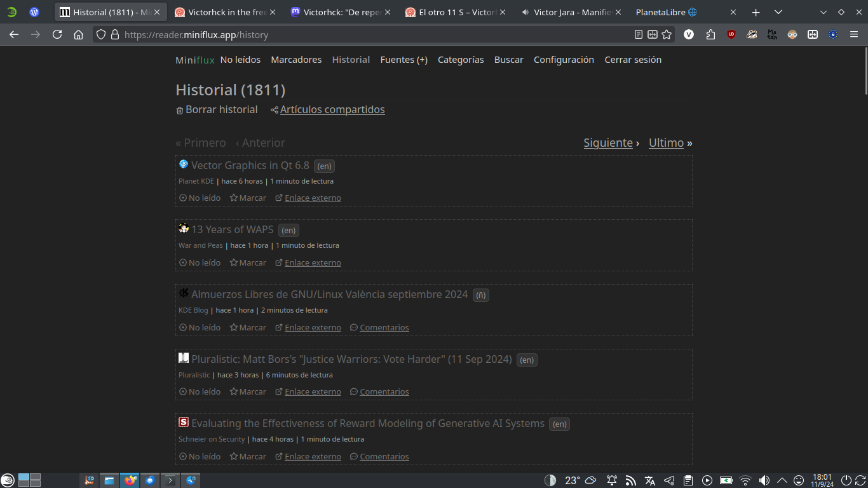Click the uBlock Origin extension icon
This screenshot has height=488, width=868.
pyautogui.click(x=731, y=35)
